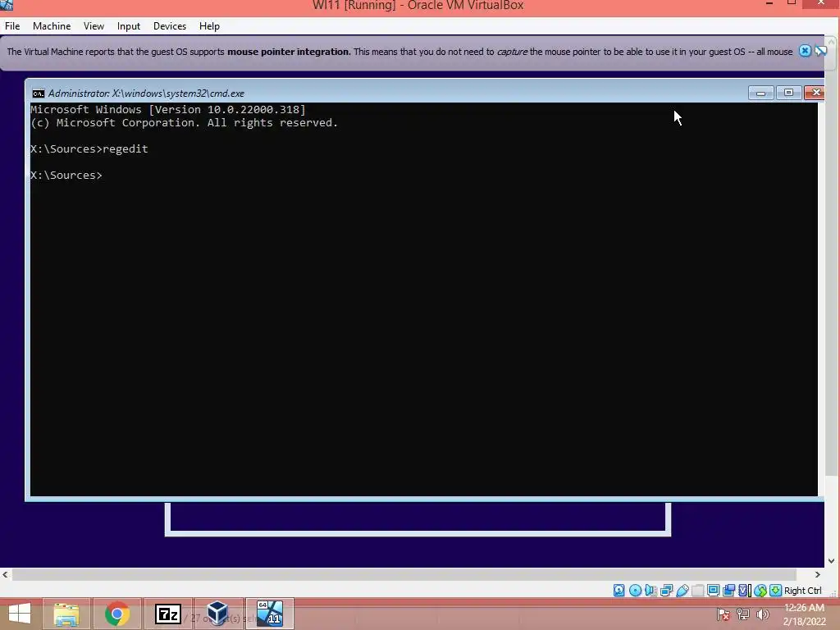Close the cmd.exe window
Screen dimensions: 840x630
pos(815,94)
